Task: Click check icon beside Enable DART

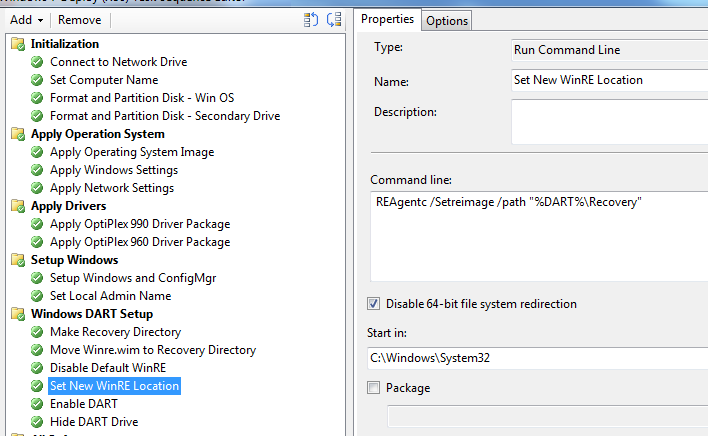Action: pyautogui.click(x=37, y=404)
